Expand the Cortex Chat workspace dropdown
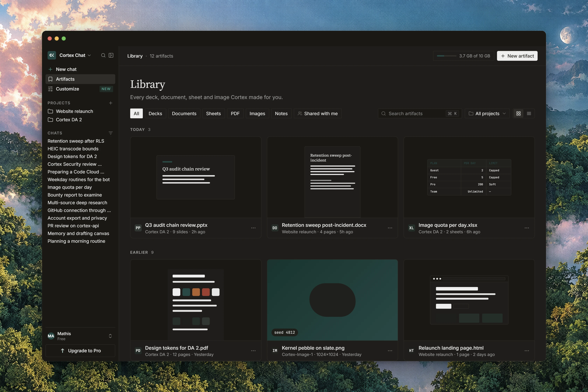This screenshot has width=588, height=392. click(89, 55)
